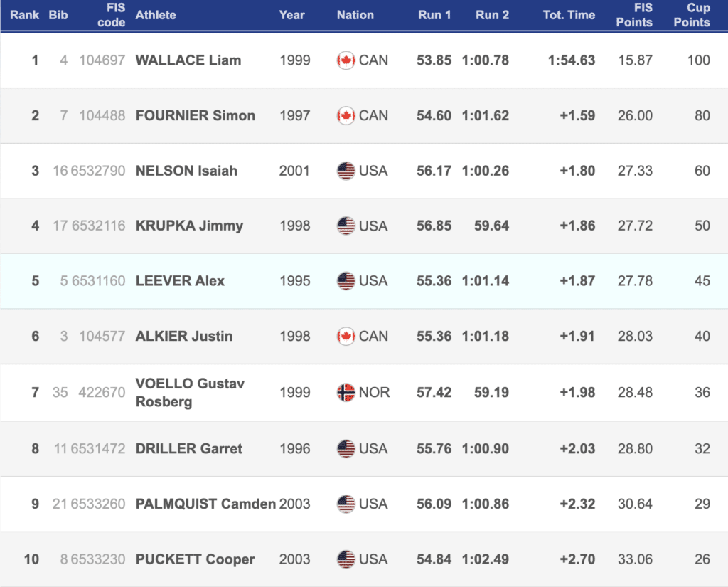
Task: Open athlete LEEVER Alex's profile link
Action: 180,281
